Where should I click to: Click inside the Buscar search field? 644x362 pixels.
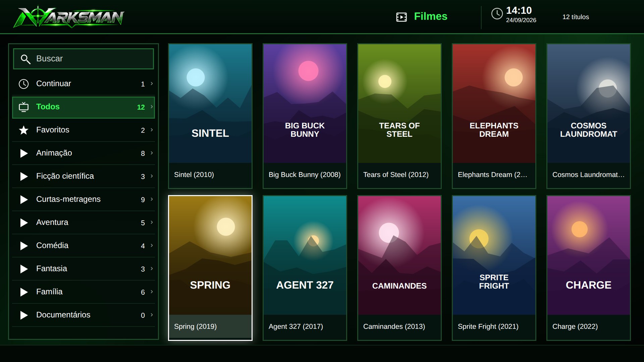coord(84,59)
